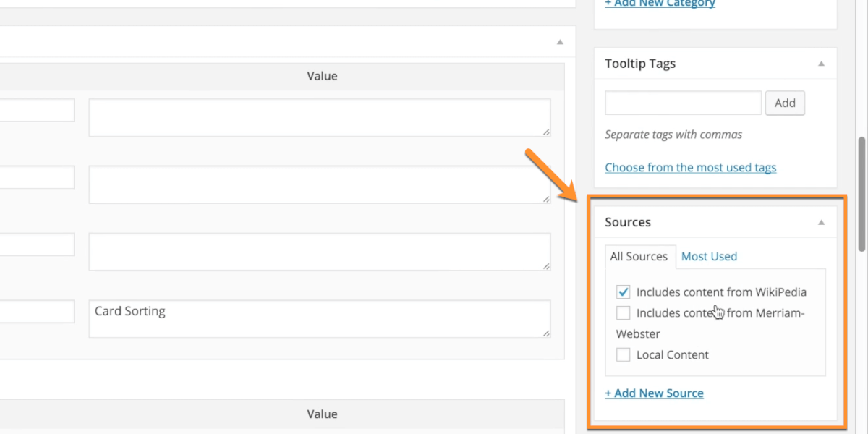Select the All Sources tab
Viewport: 868px width, 434px height.
point(639,257)
